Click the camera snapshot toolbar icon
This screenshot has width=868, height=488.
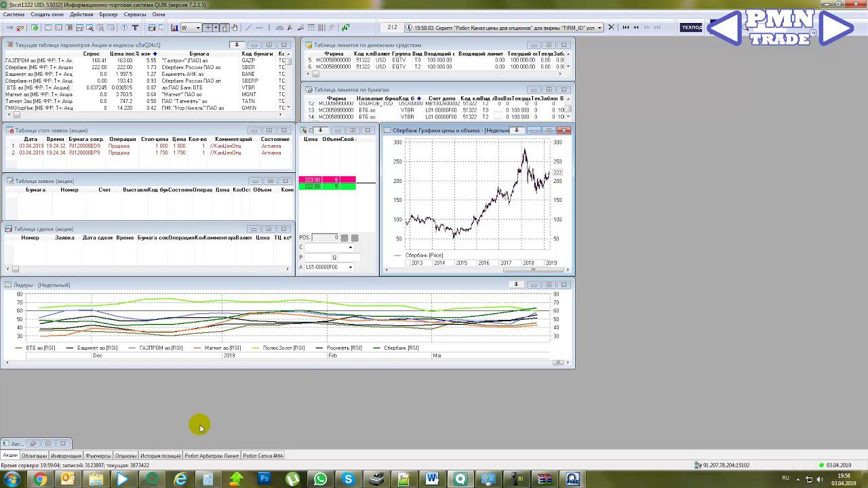(x=151, y=28)
